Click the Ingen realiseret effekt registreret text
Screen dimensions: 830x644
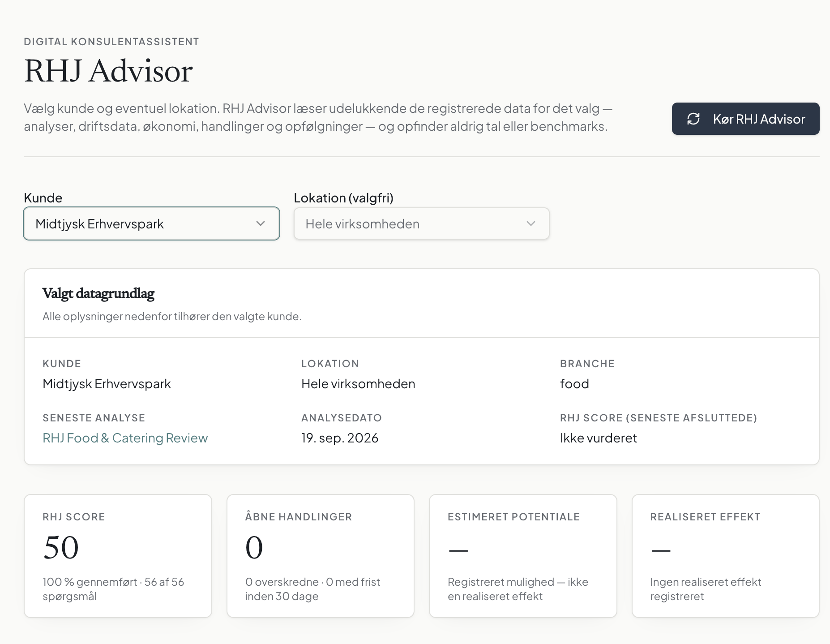tap(706, 589)
